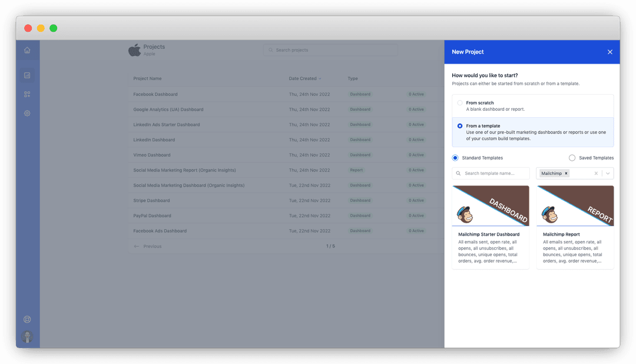Choose the Standard Templates radio button
The height and width of the screenshot is (364, 636).
455,158
